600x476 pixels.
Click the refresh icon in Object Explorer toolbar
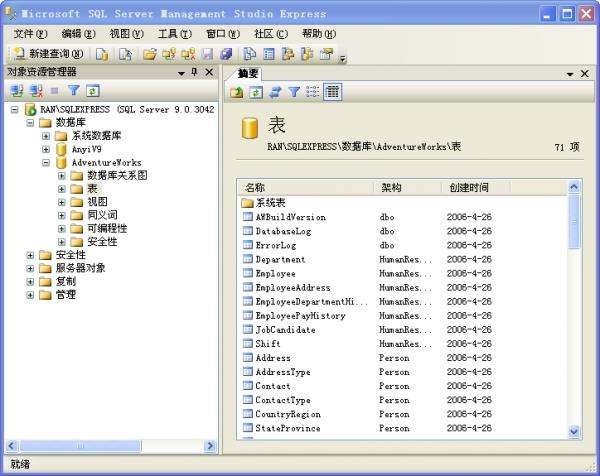93,91
